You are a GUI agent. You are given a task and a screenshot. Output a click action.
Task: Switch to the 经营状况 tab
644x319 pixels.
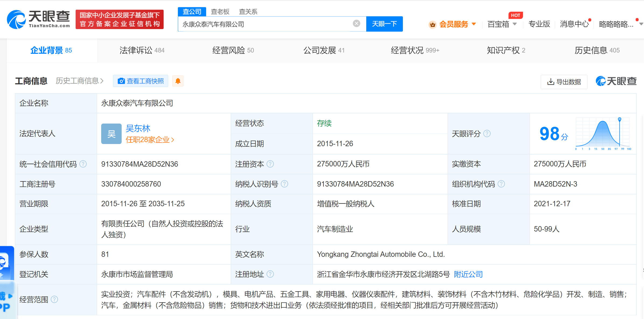(x=415, y=50)
